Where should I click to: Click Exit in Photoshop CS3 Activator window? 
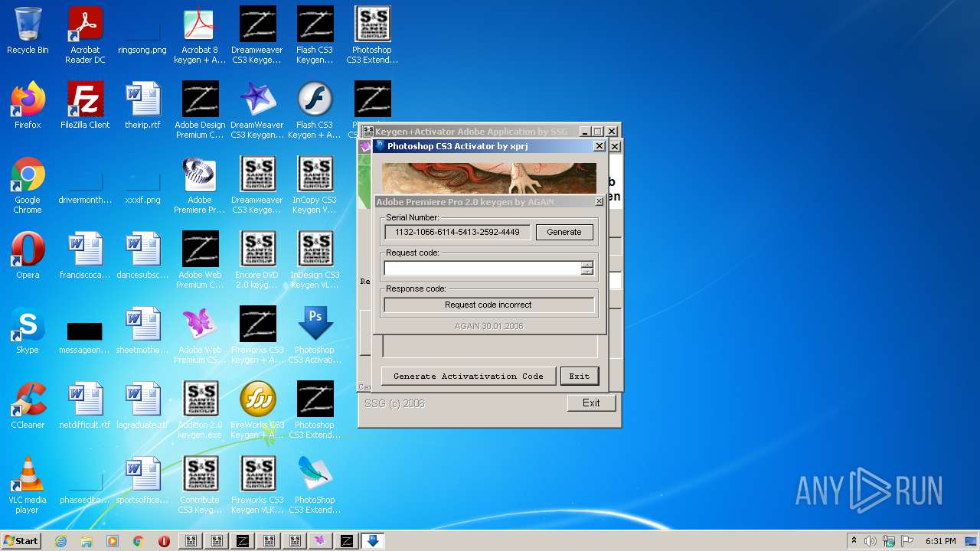click(x=579, y=376)
